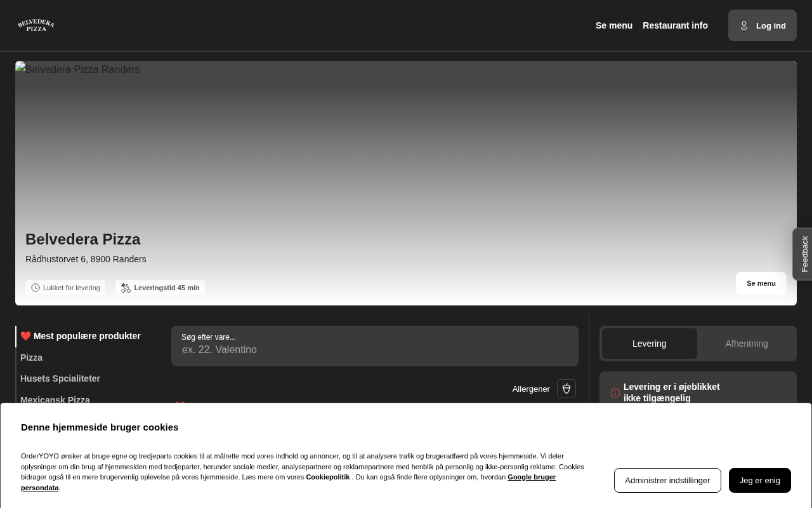
Task: Click the Belvedera Pizza logo
Action: 36,25
